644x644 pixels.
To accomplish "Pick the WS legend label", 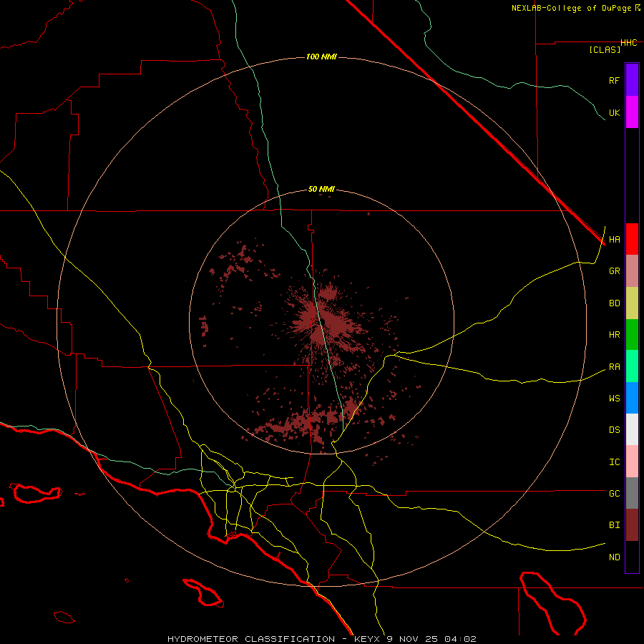I will [614, 399].
